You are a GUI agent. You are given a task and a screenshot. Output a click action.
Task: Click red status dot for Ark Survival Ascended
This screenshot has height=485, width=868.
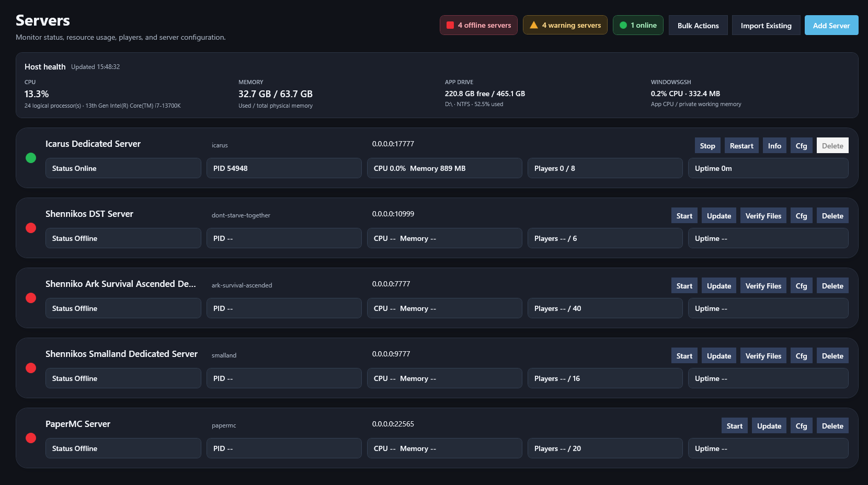[x=31, y=298]
